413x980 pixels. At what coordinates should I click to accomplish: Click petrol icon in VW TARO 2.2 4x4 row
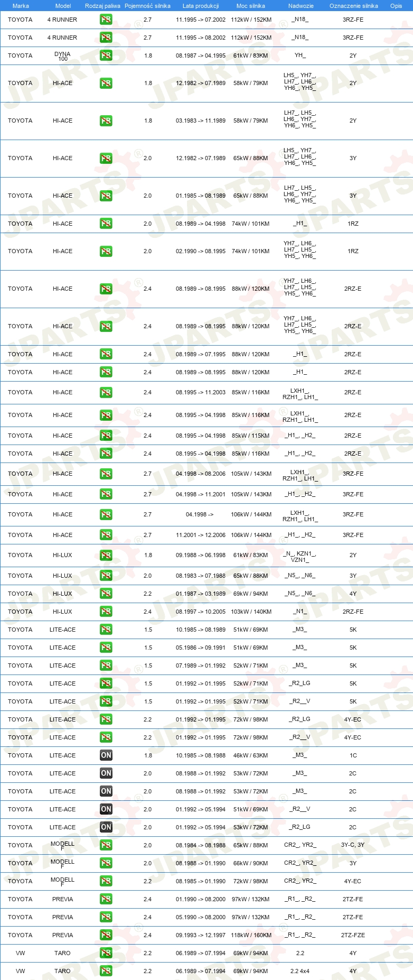106,971
